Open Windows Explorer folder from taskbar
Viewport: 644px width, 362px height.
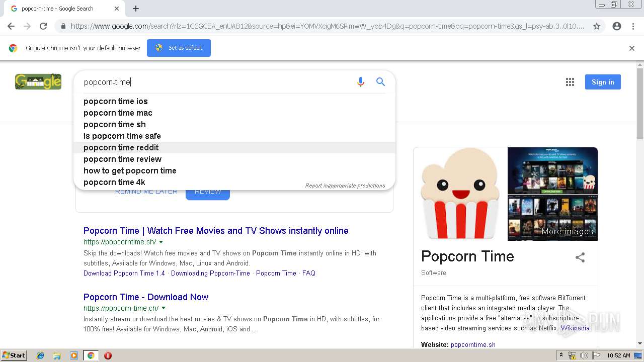[x=57, y=355]
